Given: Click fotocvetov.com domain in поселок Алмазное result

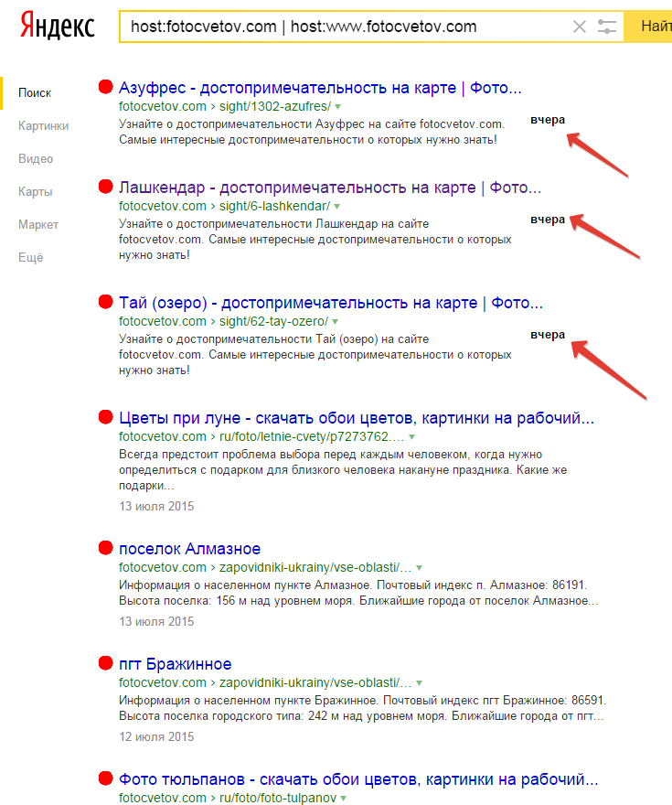Looking at the screenshot, I should point(163,567).
